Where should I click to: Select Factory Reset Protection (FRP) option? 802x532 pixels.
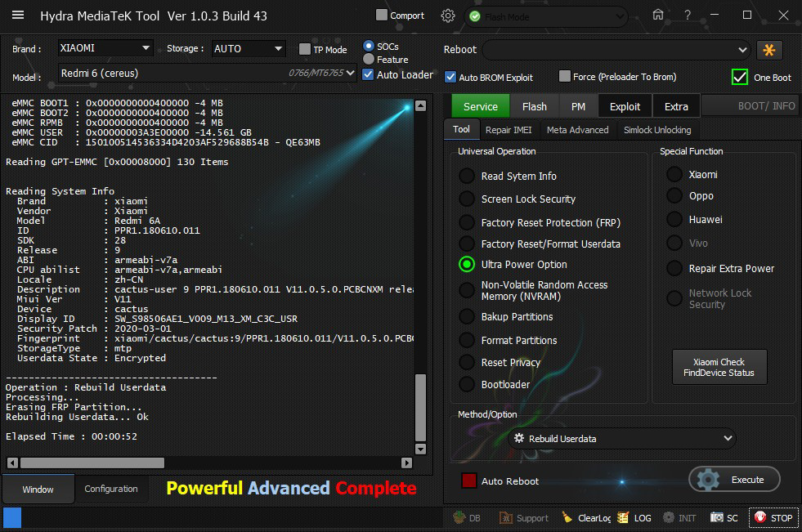click(467, 222)
